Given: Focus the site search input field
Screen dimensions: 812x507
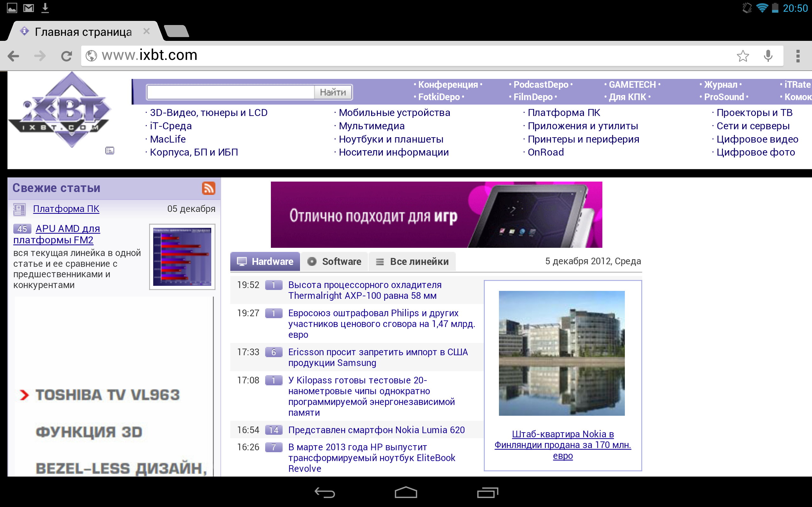Looking at the screenshot, I should 230,92.
